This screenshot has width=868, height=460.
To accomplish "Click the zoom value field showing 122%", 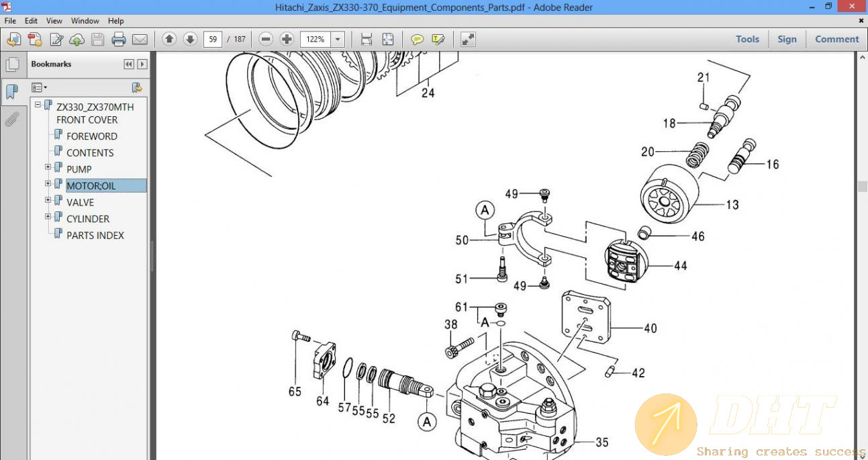I will (x=316, y=39).
